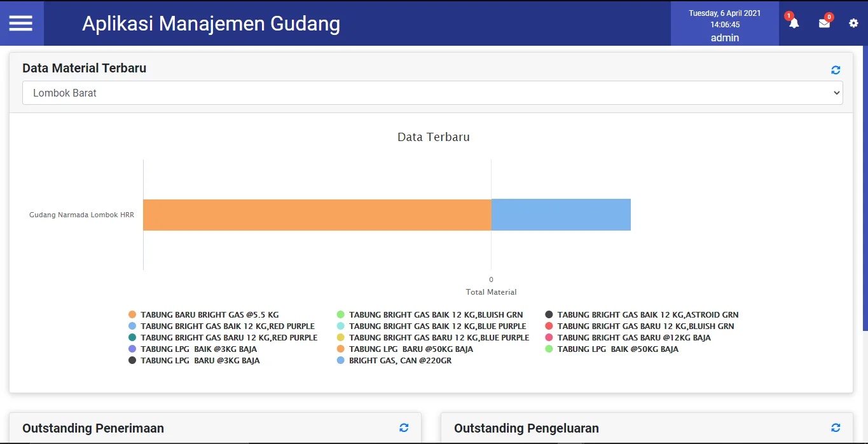Toggle TABUNG LPG BAIK @3KG BAJA legend

(193, 349)
